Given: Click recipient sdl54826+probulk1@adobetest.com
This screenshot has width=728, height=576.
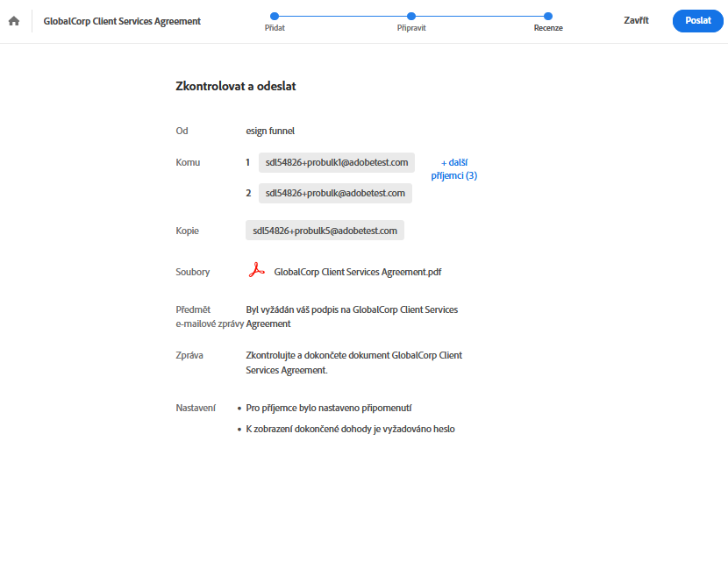Looking at the screenshot, I should (337, 162).
